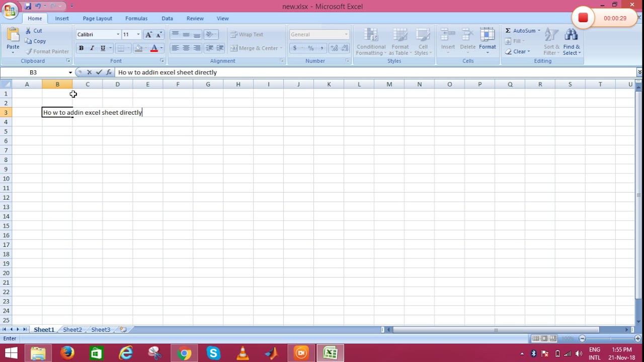Toggle Wrap Text for the cell
The image size is (644, 362).
coord(247,34)
